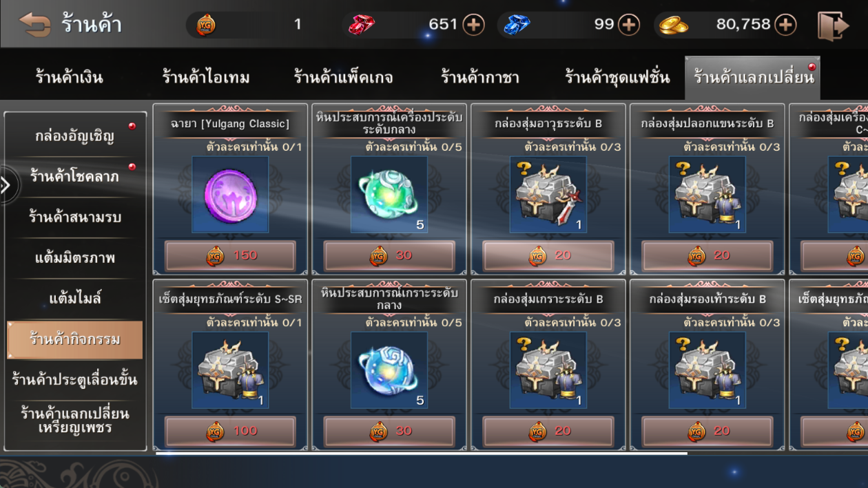The height and width of the screenshot is (488, 868).
Task: Click the horizontal scrollbar below items
Action: point(421,453)
